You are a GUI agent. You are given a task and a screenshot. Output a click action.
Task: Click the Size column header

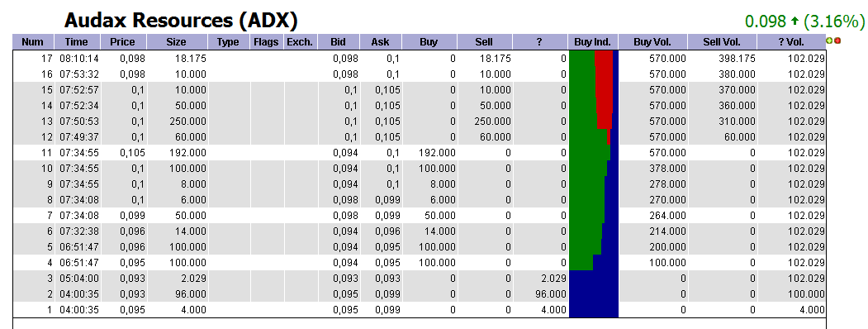177,42
